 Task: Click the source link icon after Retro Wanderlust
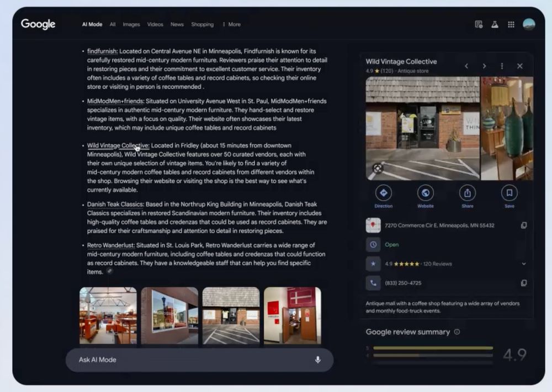coord(110,271)
